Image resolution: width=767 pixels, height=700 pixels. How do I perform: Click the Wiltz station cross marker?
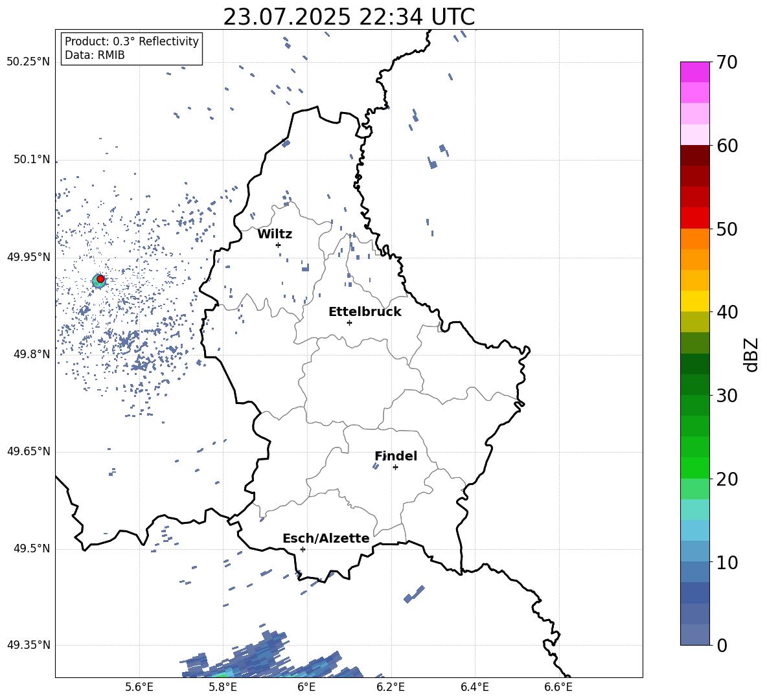[x=278, y=245]
